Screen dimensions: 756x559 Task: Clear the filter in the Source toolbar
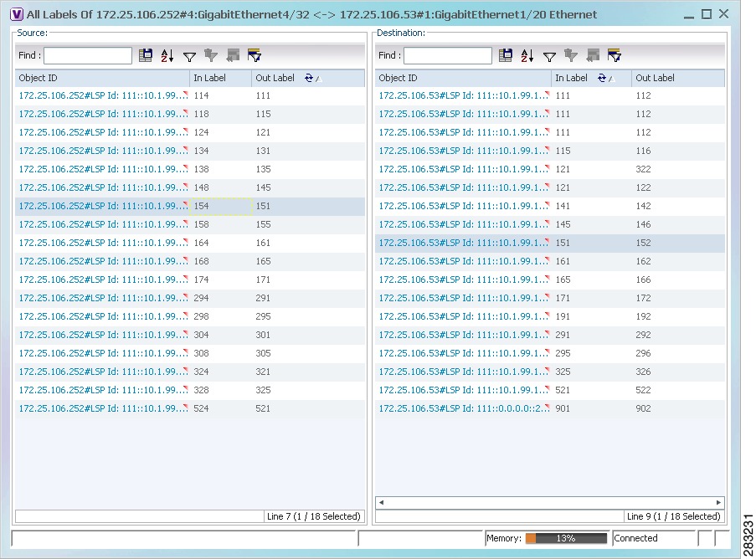pyautogui.click(x=211, y=55)
